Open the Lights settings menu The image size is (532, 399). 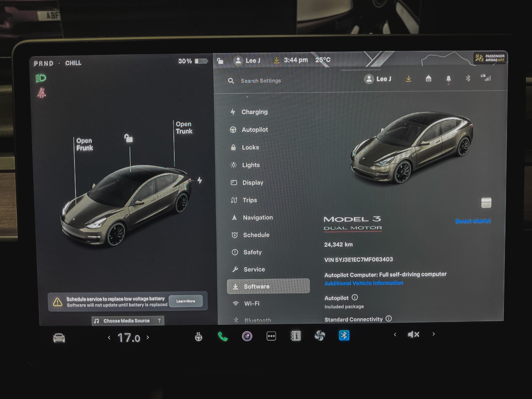(245, 165)
